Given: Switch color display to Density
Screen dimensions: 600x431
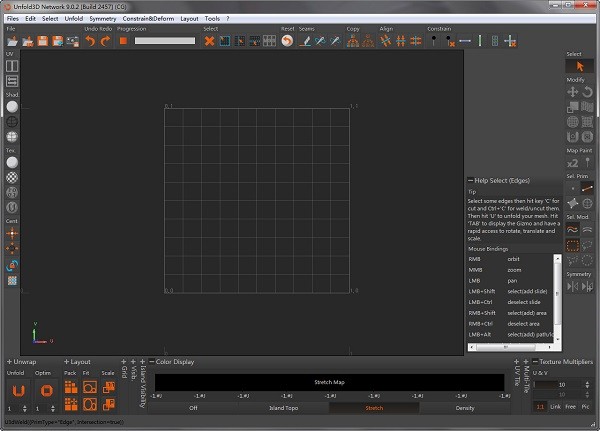Looking at the screenshot, I should (x=464, y=408).
